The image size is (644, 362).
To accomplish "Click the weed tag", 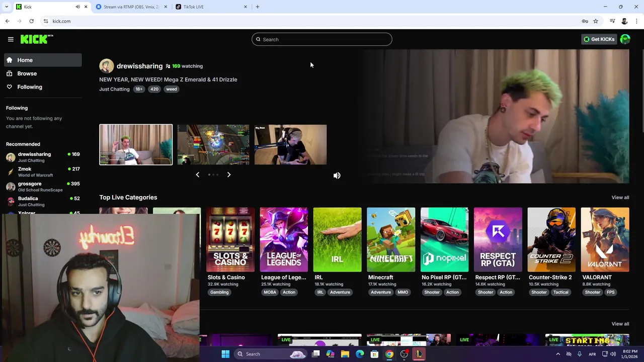I will (172, 89).
